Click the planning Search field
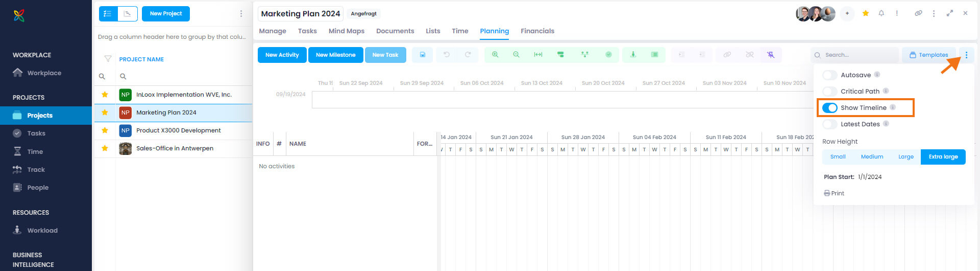This screenshot has height=271, width=980. pyautogui.click(x=854, y=55)
